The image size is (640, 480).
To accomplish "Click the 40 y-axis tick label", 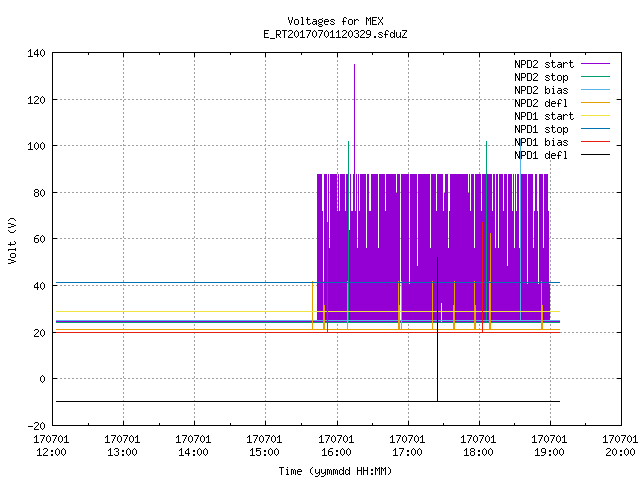I will tap(39, 286).
